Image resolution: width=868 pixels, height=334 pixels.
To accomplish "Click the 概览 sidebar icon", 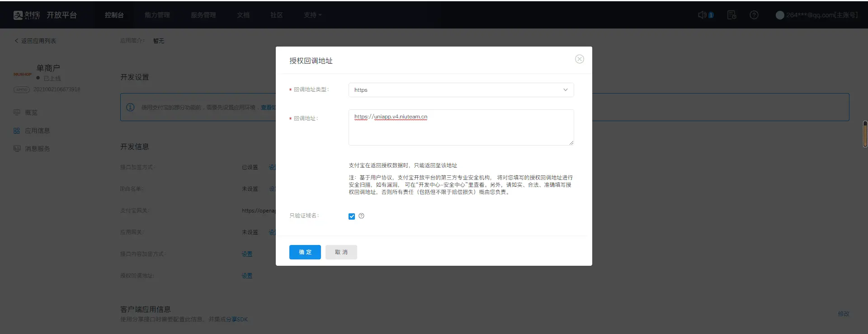I will pos(17,113).
